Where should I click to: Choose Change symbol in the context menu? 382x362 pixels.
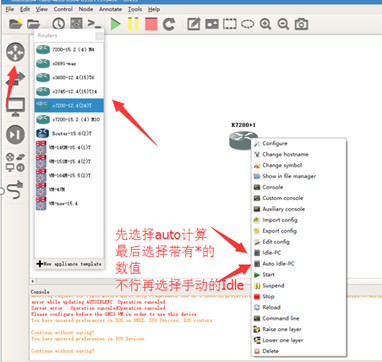(x=299, y=165)
